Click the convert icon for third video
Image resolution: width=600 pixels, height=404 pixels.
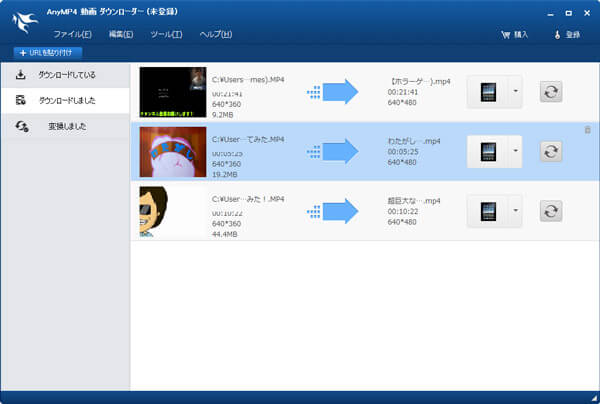[x=551, y=211]
